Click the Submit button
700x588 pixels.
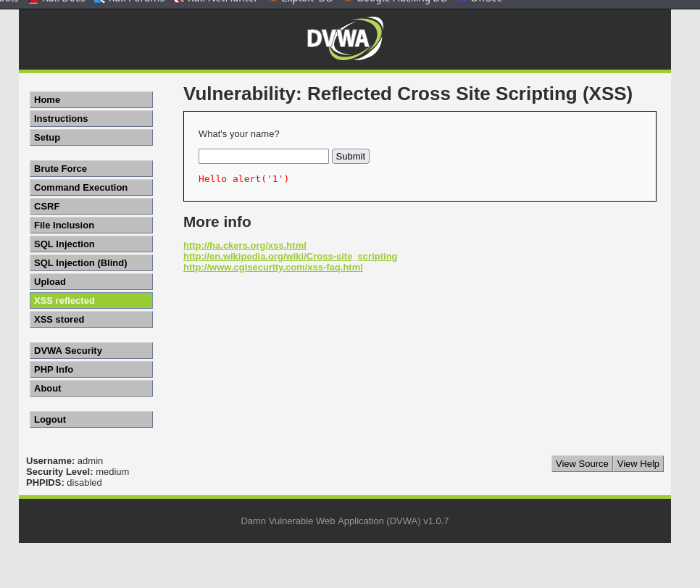click(x=351, y=157)
